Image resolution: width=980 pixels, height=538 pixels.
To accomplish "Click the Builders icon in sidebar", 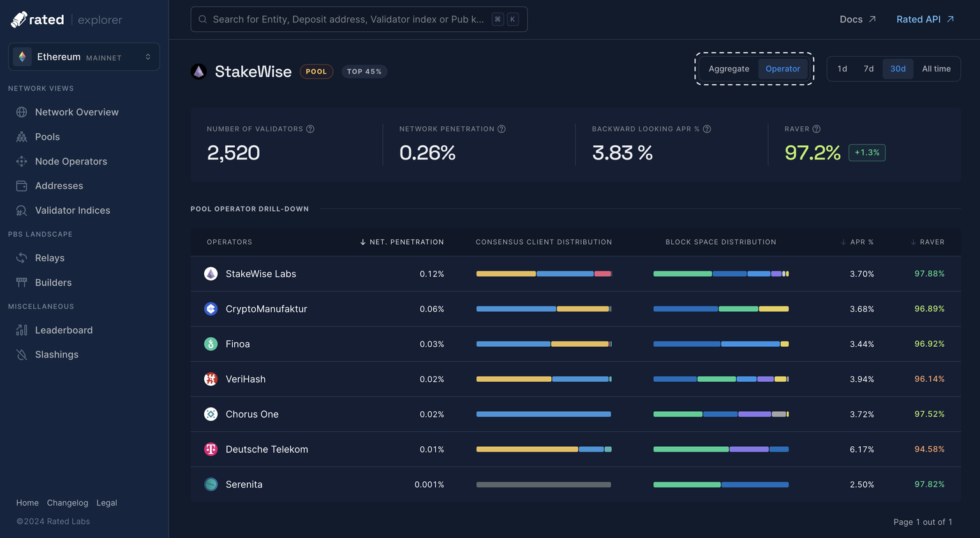I will [22, 282].
